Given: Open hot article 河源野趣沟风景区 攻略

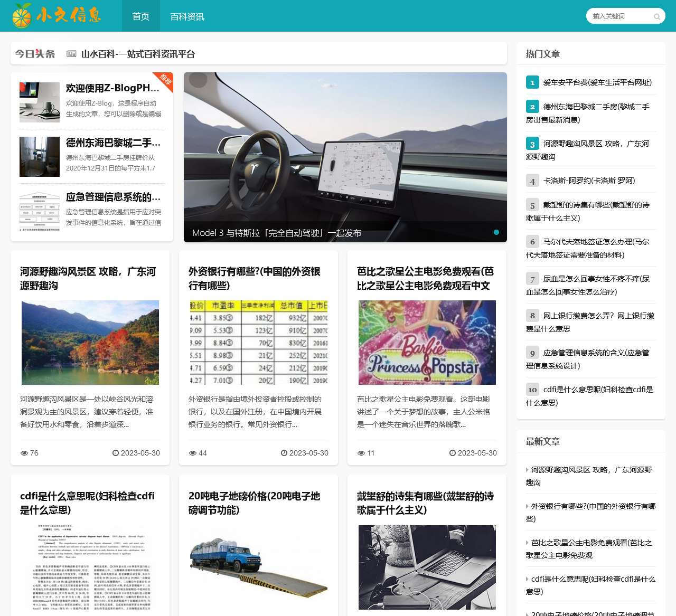Looking at the screenshot, I should [x=588, y=150].
